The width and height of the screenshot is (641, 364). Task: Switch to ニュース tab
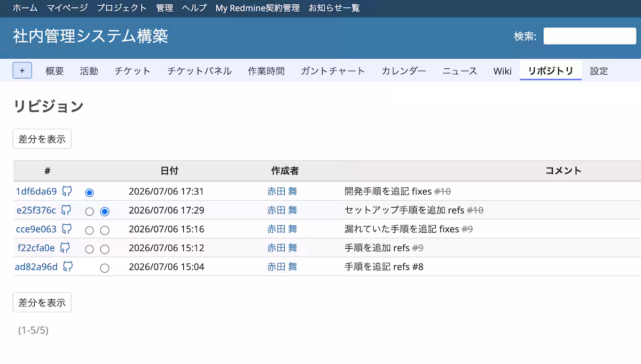(x=460, y=71)
